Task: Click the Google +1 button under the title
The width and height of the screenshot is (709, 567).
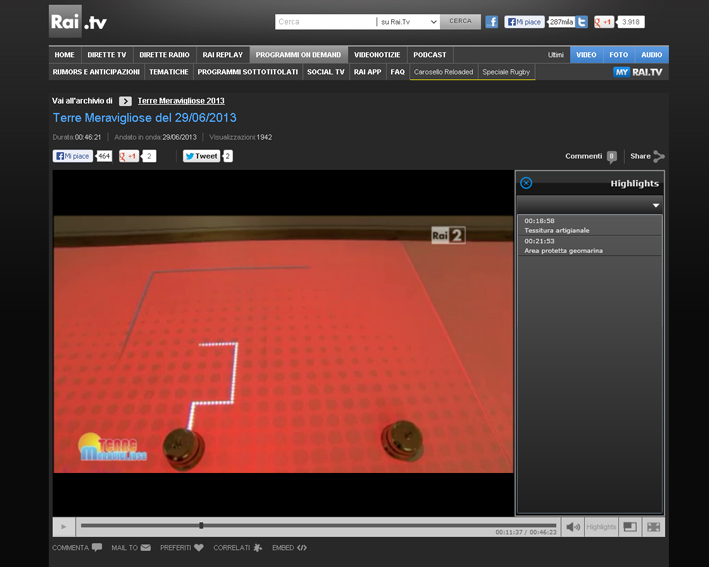Action: 128,156
